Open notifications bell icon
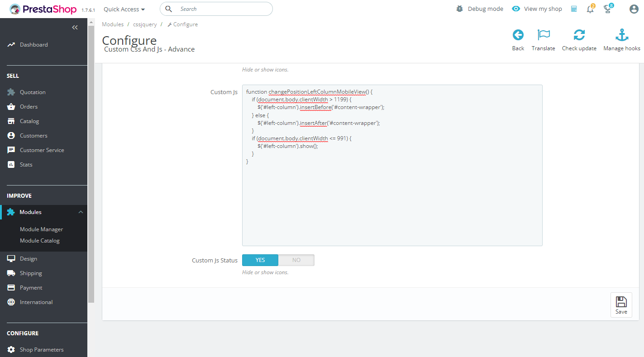Image resolution: width=644 pixels, height=357 pixels. point(590,9)
